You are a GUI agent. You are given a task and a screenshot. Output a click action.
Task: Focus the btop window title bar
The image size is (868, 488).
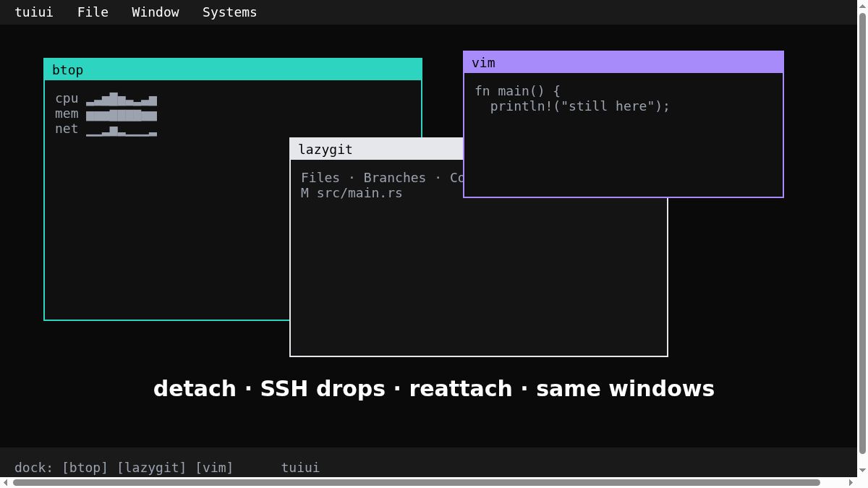coord(233,69)
